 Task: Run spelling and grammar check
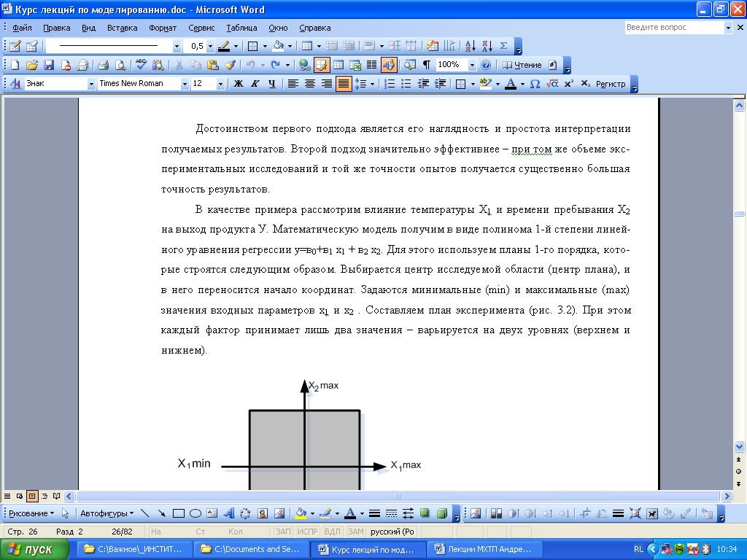pyautogui.click(x=141, y=65)
